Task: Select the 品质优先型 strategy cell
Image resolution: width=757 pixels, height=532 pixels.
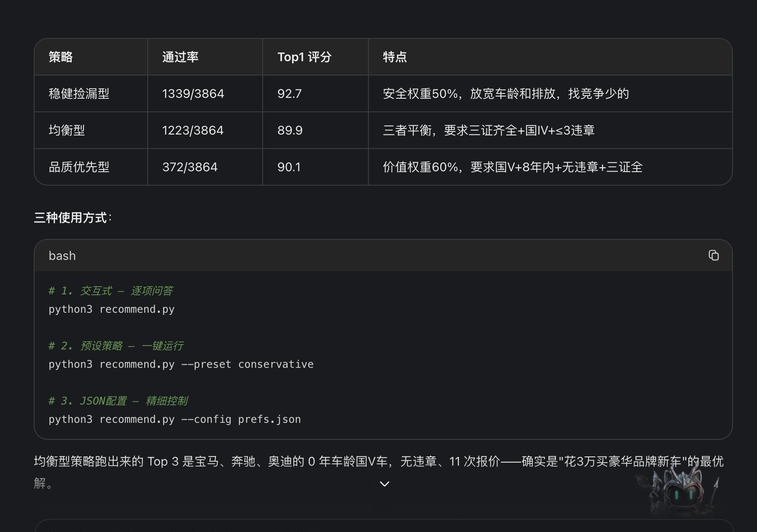Action: click(79, 167)
